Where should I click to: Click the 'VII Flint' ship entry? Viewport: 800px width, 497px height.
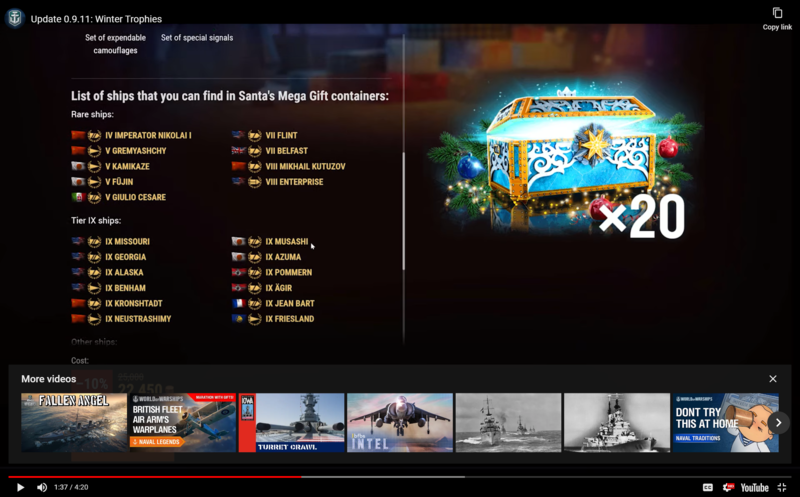click(x=264, y=135)
